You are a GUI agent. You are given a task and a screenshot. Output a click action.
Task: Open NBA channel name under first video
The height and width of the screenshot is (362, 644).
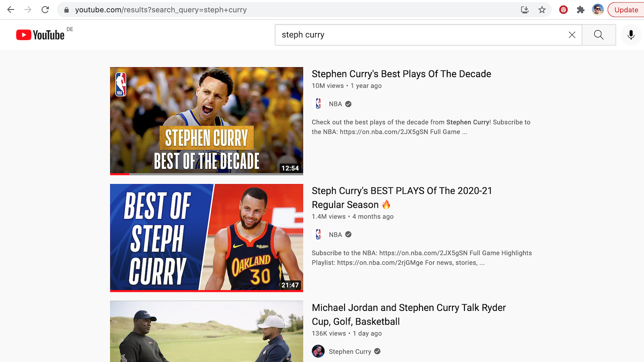(x=335, y=104)
